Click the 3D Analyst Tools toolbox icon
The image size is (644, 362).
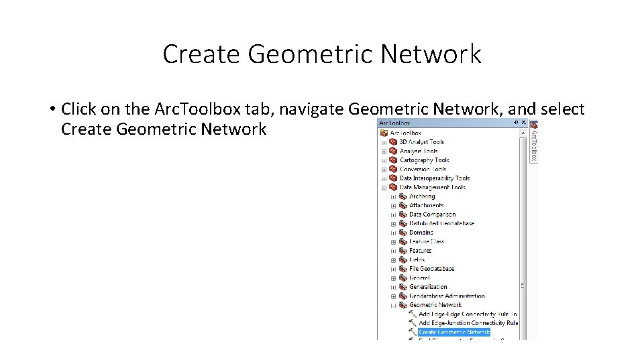[394, 142]
